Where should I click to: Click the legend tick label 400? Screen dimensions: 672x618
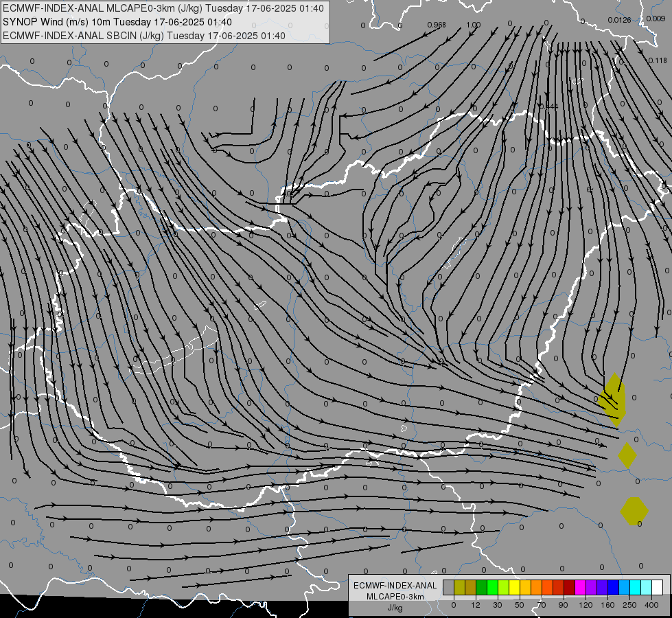tap(651, 605)
